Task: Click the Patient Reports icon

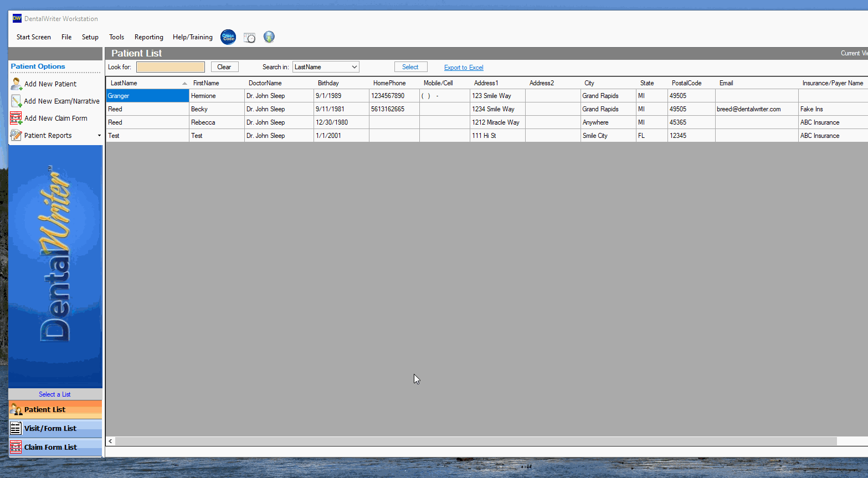Action: [17, 135]
